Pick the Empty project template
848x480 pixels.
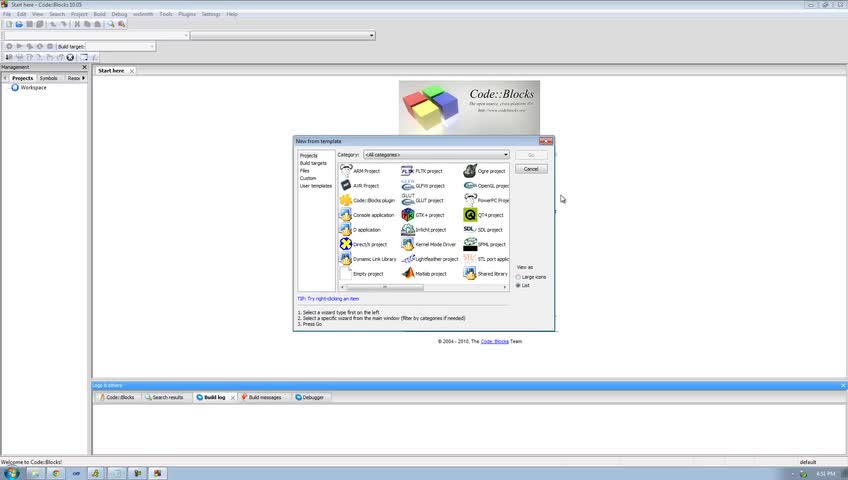(x=361, y=274)
